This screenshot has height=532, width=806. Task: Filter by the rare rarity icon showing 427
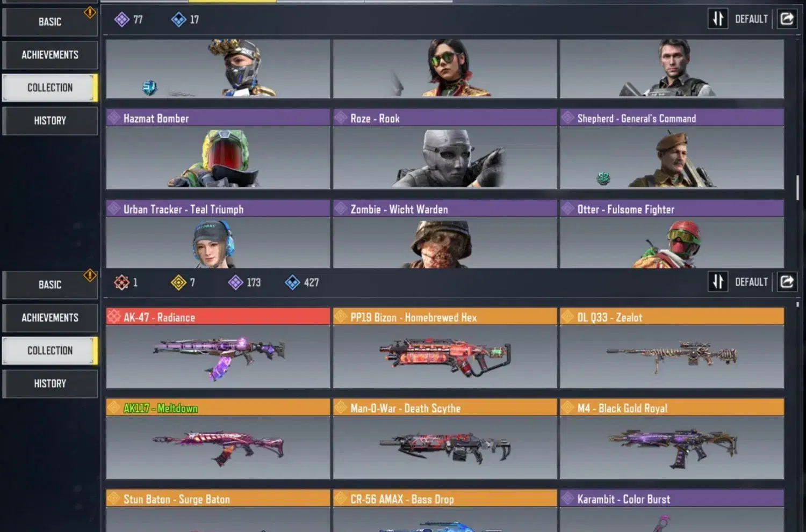(292, 282)
